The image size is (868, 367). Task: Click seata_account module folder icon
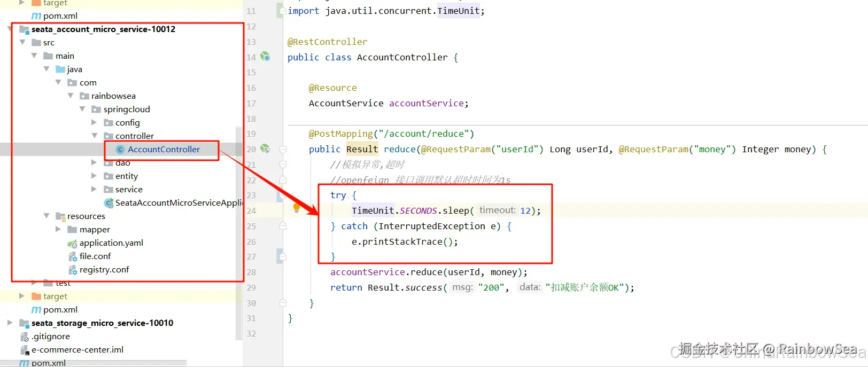point(24,29)
